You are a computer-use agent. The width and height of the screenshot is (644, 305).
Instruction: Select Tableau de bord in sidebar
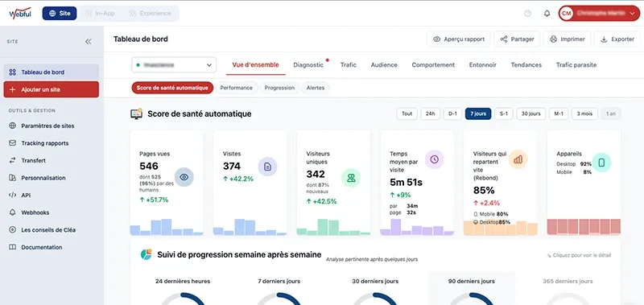pyautogui.click(x=52, y=72)
